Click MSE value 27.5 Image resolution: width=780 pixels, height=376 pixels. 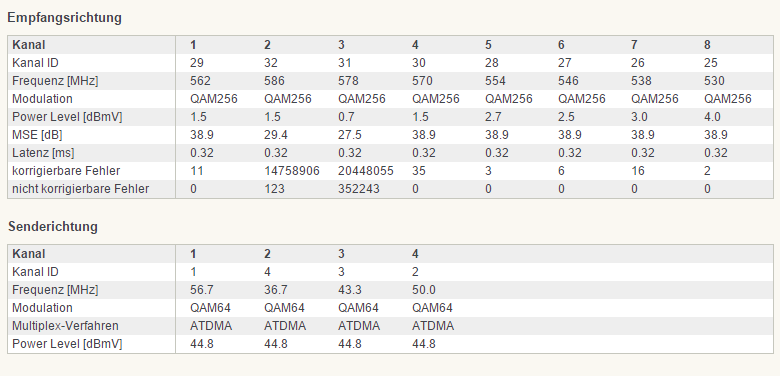[349, 135]
